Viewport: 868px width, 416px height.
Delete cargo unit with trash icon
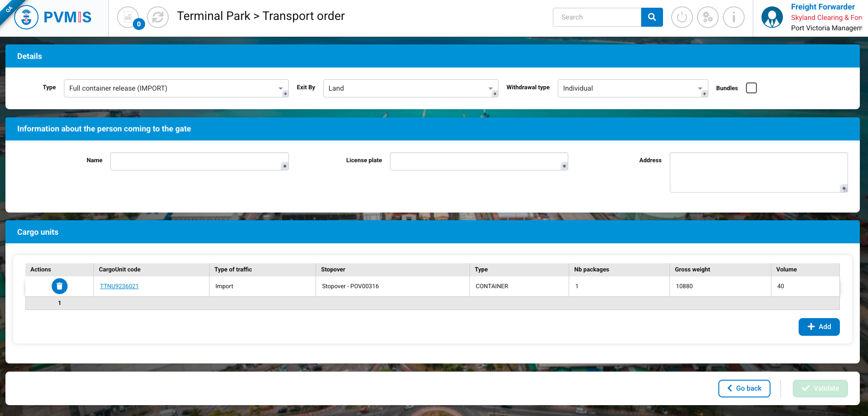coord(59,286)
